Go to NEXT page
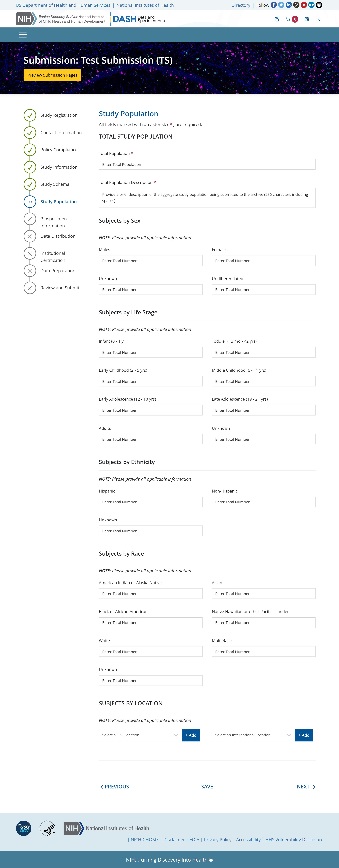 click(x=306, y=786)
